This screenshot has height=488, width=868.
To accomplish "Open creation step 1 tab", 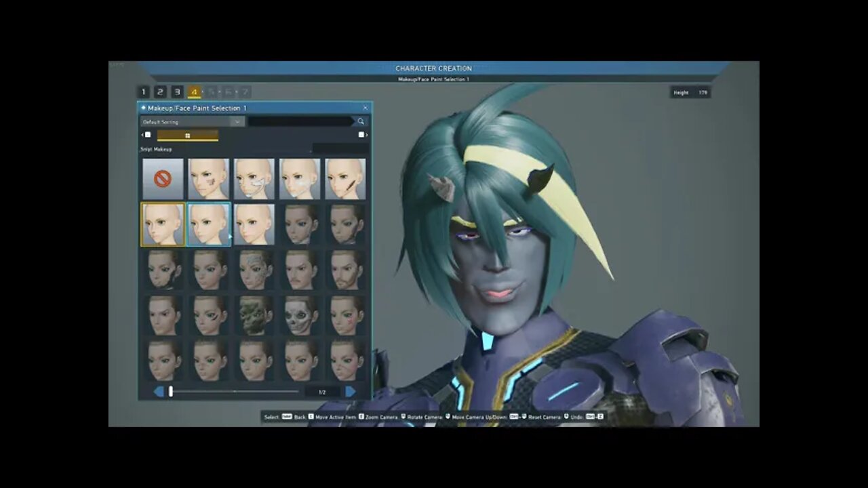I will [x=143, y=92].
